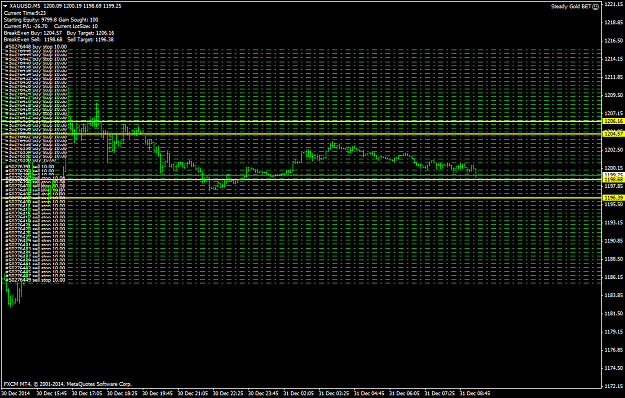Click the 1186.15 price scale label
625x398 pixels.
(x=614, y=277)
